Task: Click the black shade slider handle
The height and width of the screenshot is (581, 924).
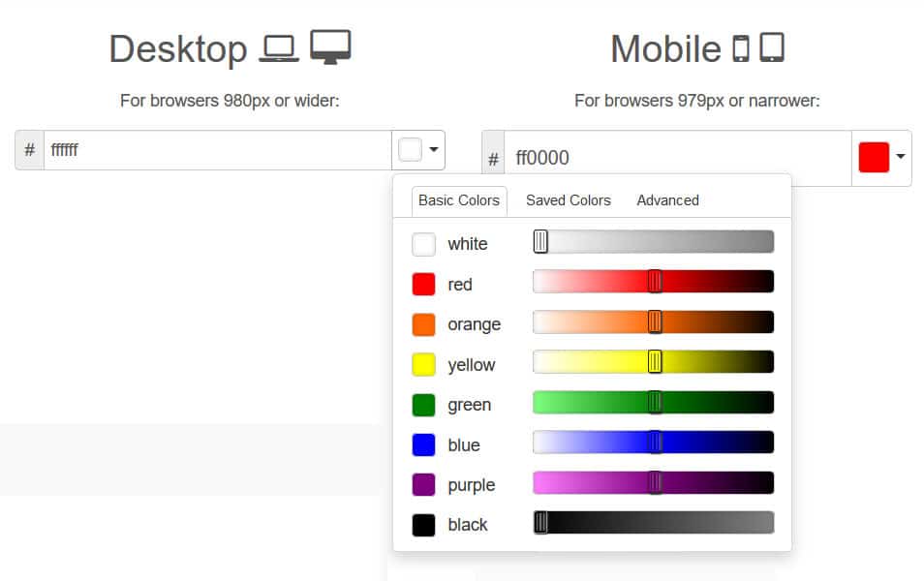Action: click(541, 522)
